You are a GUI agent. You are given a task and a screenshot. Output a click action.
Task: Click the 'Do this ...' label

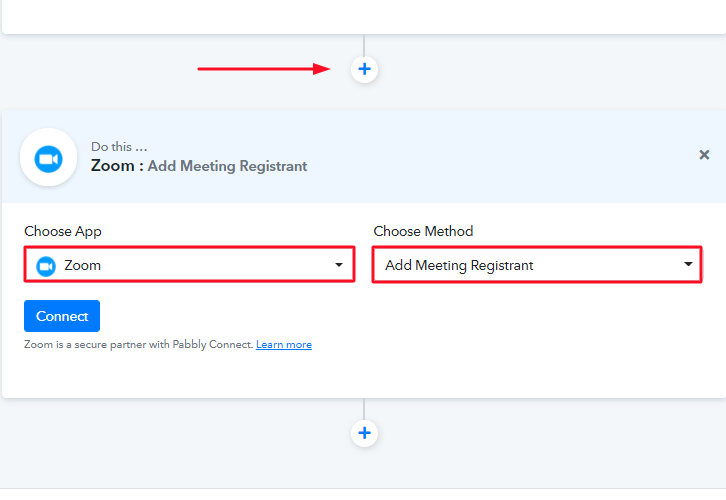119,147
